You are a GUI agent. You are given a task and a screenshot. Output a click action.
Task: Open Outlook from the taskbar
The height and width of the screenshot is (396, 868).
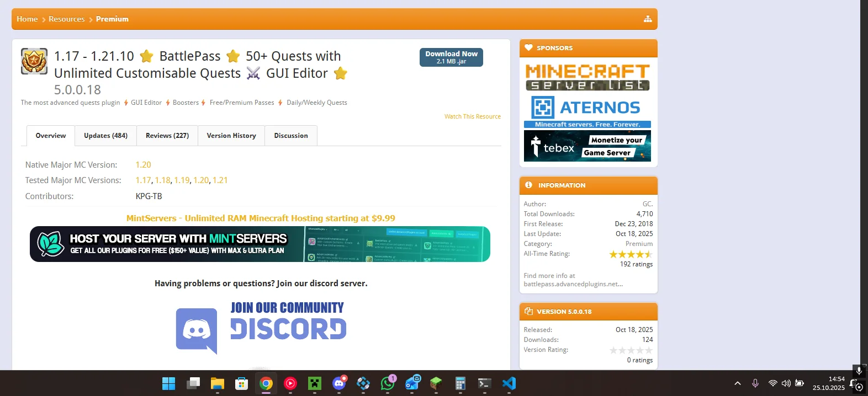click(x=412, y=383)
